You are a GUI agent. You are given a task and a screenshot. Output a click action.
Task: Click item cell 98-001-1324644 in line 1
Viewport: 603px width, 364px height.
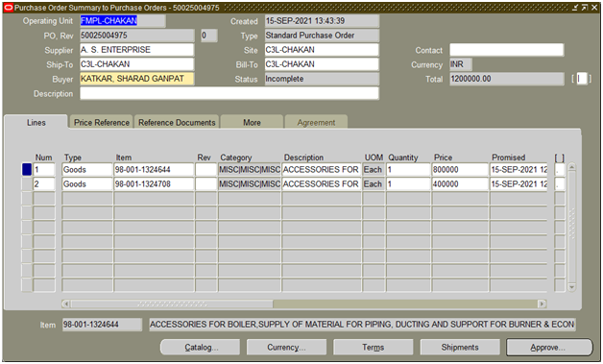coord(154,169)
